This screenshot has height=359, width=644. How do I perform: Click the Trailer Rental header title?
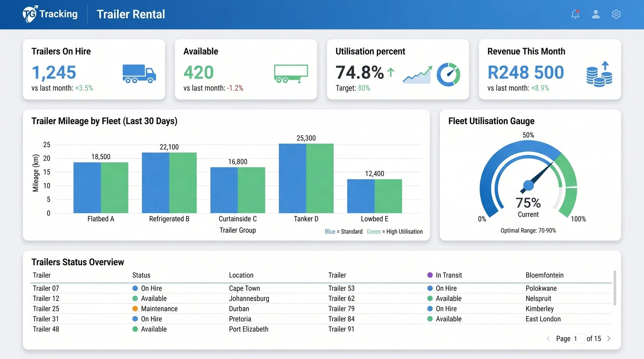pos(131,14)
